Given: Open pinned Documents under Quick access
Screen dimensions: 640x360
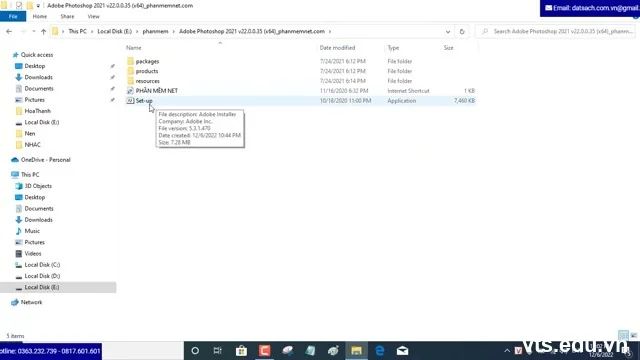Looking at the screenshot, I should (39, 88).
